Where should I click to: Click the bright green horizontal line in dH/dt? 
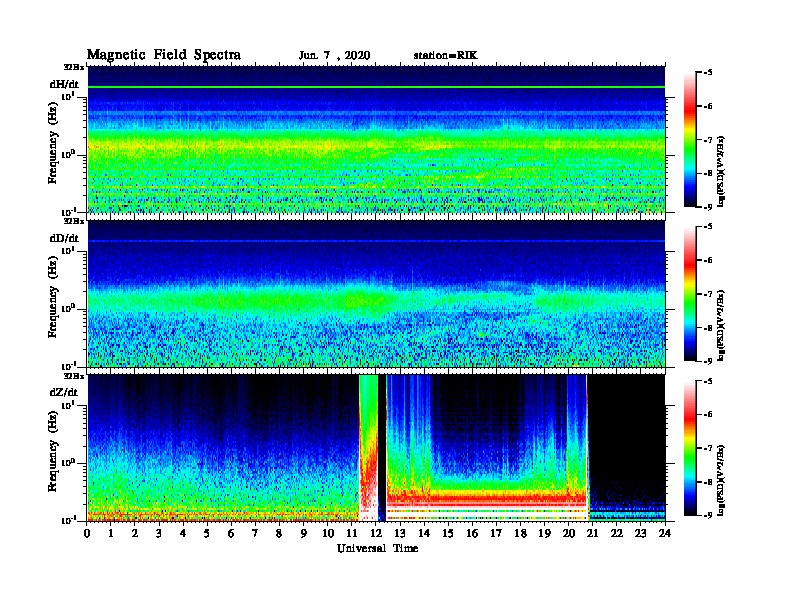coord(376,87)
